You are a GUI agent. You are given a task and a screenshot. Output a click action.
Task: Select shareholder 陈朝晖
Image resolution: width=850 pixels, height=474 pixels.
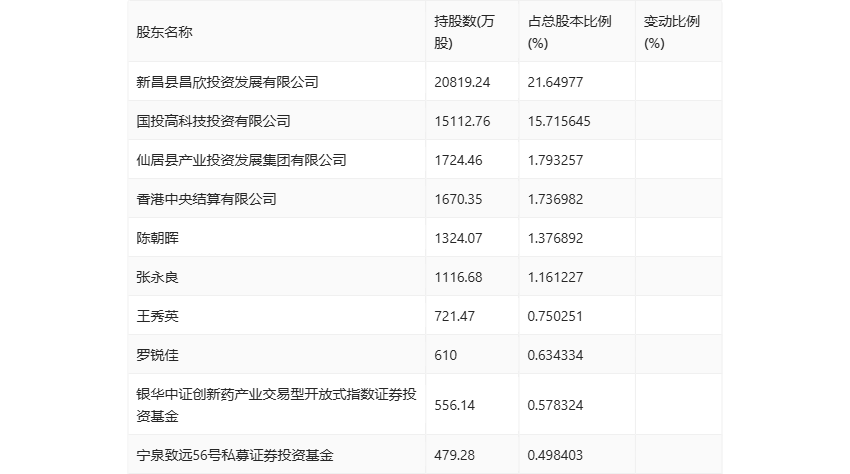(157, 238)
